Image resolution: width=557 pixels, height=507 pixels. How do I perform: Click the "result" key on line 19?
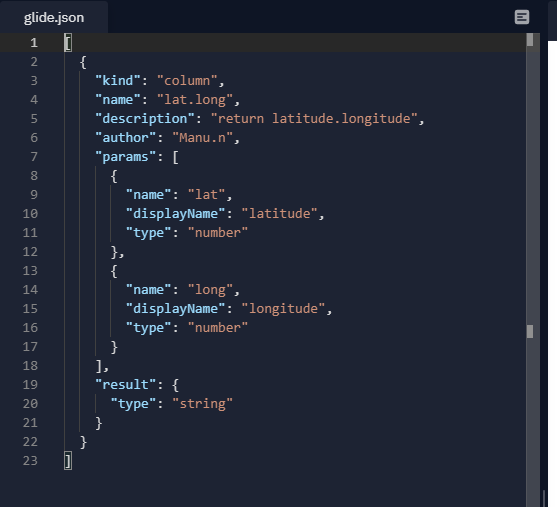[x=125, y=384]
